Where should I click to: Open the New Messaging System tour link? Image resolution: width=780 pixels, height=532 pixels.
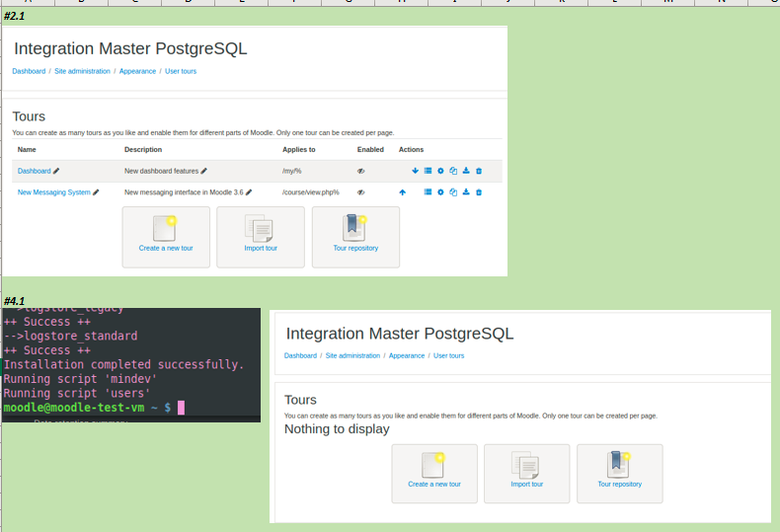[53, 191]
